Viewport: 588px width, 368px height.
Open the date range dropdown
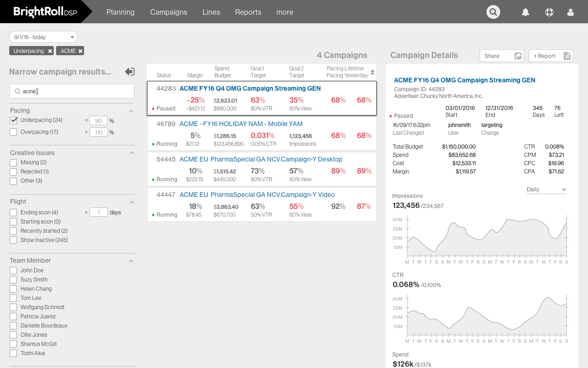[x=43, y=37]
